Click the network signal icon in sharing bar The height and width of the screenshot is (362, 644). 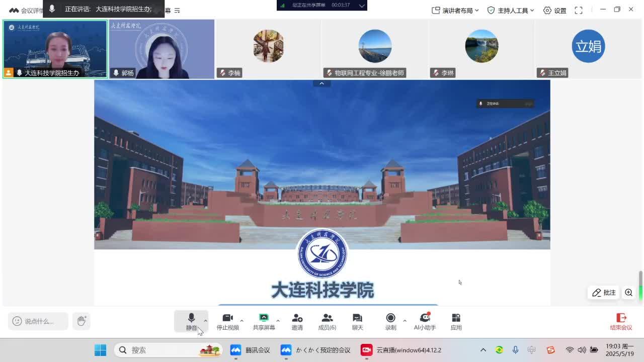click(x=282, y=5)
